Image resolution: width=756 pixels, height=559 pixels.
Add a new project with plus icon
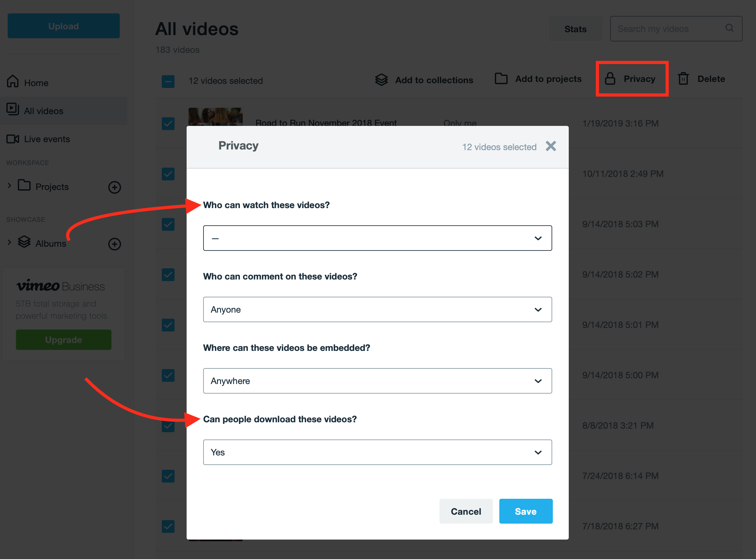[115, 187]
